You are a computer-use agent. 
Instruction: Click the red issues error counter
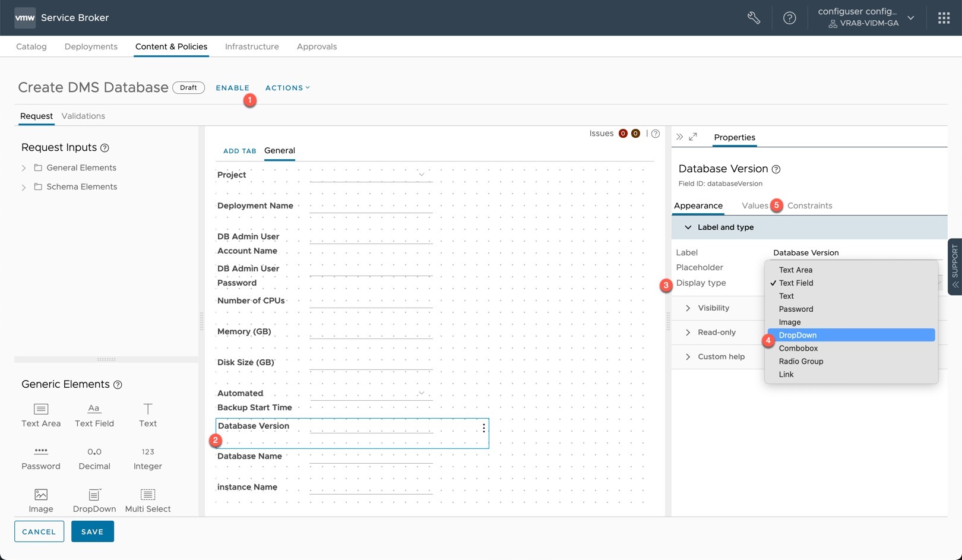pos(623,134)
